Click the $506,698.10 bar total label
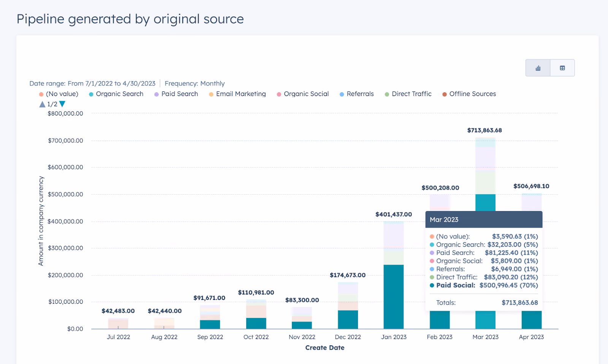This screenshot has height=364, width=608. pos(531,186)
